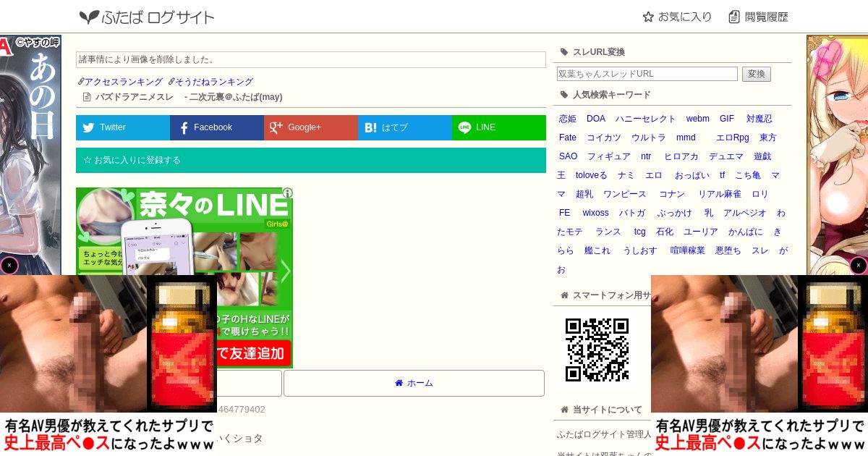Click the Facebook f icon
This screenshot has height=456, width=868.
pos(184,127)
